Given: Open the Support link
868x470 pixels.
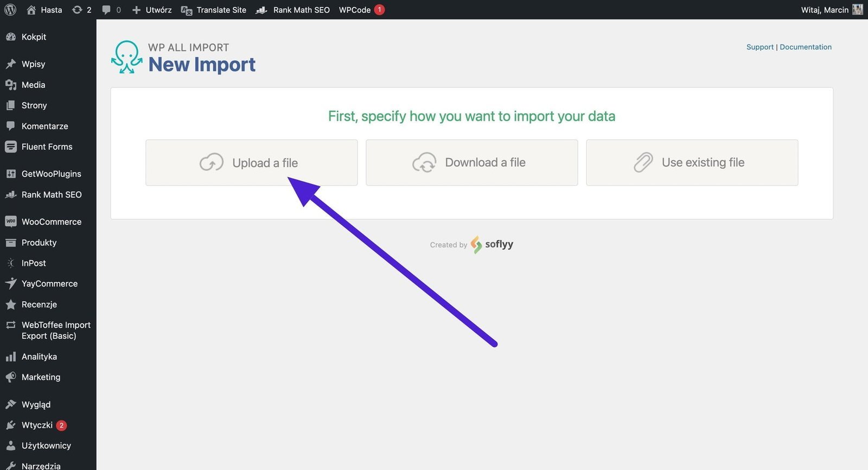Looking at the screenshot, I should tap(759, 47).
